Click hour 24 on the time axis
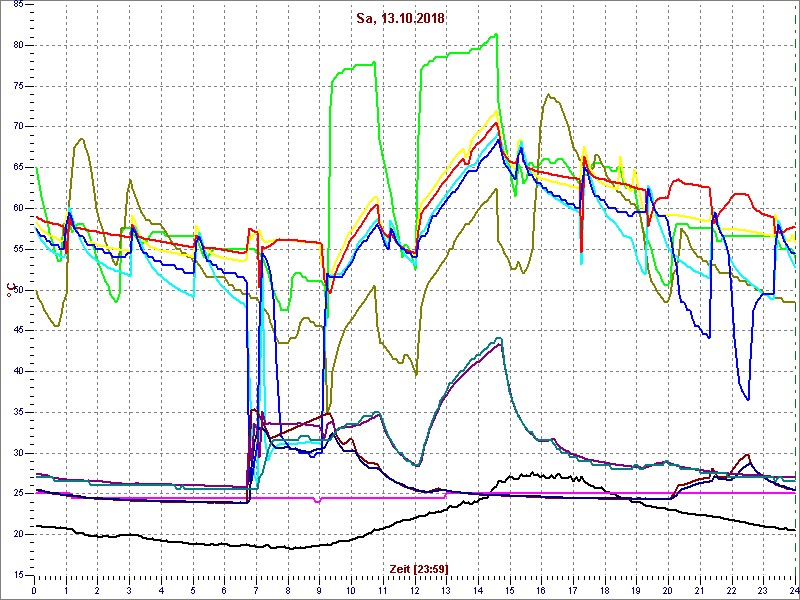 pyautogui.click(x=793, y=590)
